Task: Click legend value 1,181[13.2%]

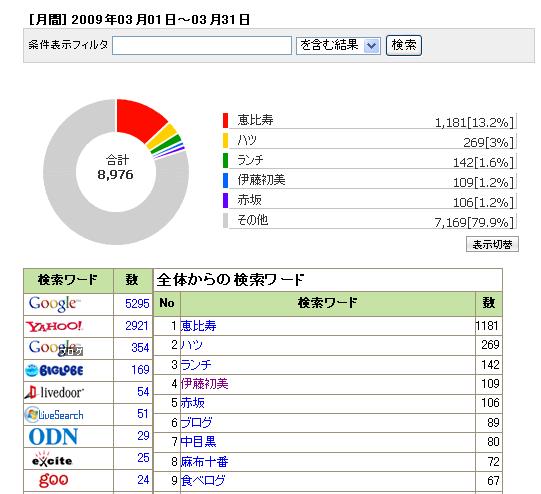Action: pos(474,122)
